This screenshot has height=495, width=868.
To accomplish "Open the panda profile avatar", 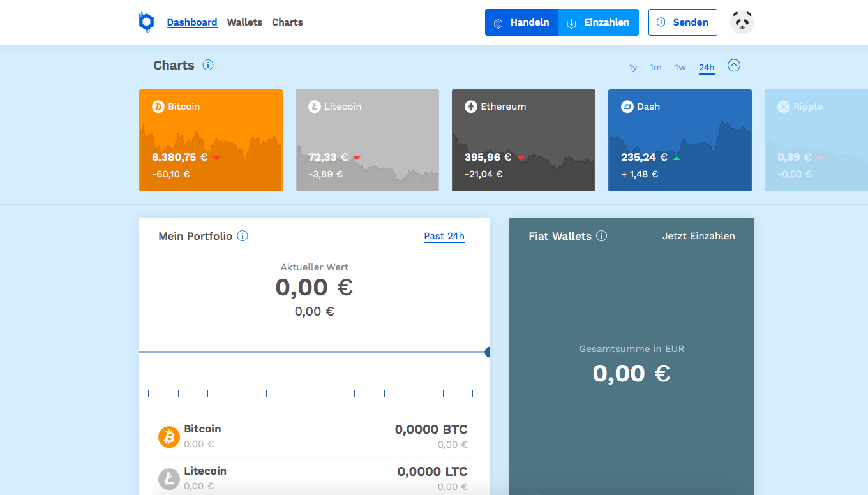I will 742,22.
